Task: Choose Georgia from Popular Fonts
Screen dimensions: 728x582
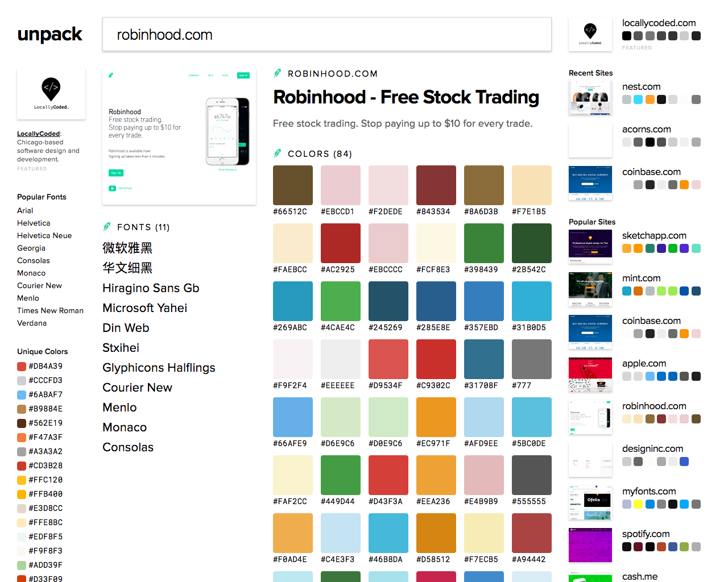Action: tap(31, 248)
